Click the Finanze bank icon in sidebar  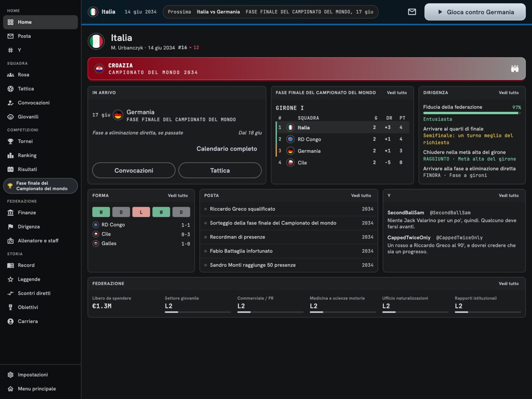point(11,213)
